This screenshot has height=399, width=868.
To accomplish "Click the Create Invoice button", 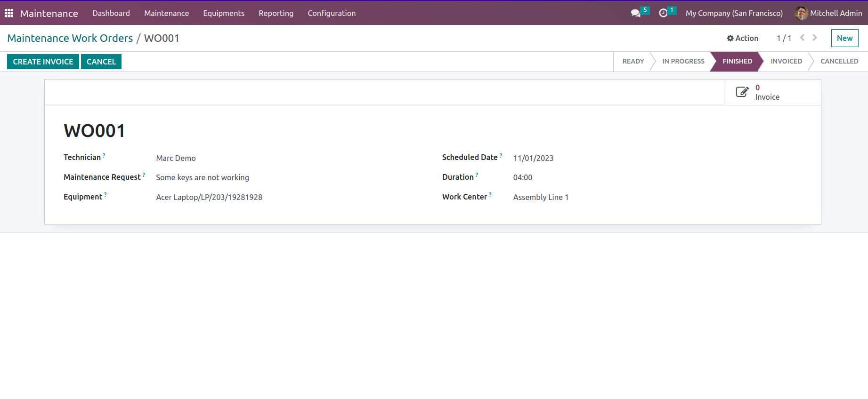I will [43, 62].
